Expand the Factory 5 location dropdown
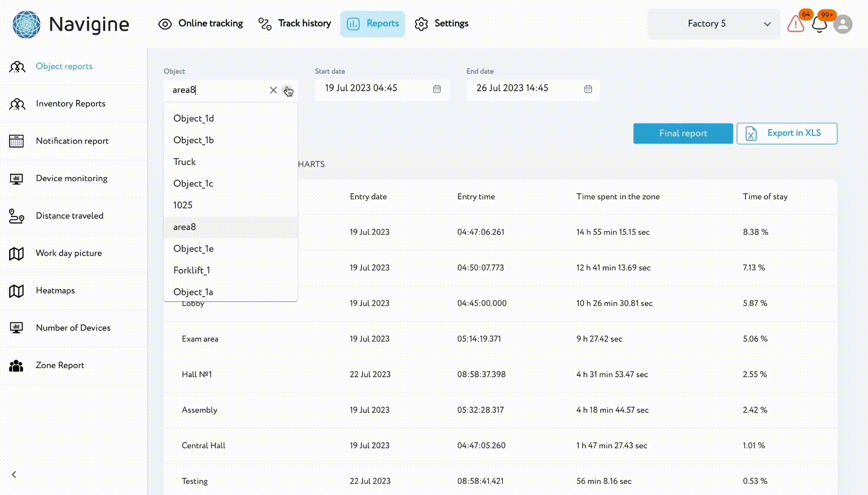868x495 pixels. [713, 24]
